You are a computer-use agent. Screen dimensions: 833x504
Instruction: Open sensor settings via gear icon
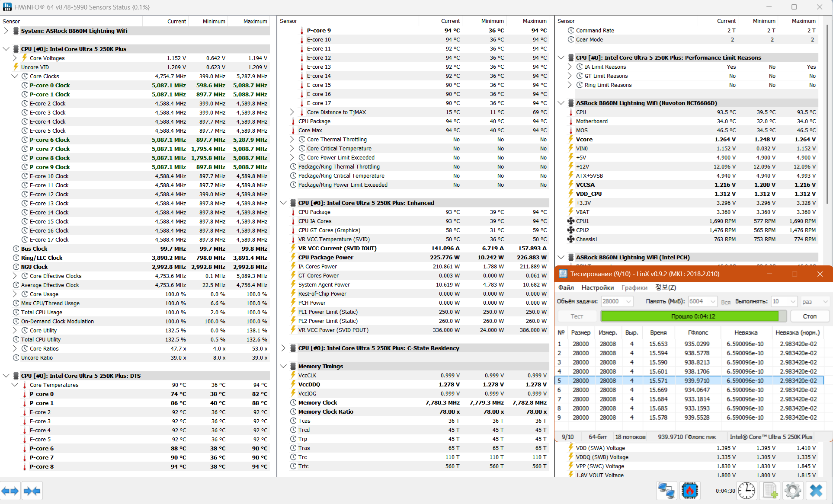pyautogui.click(x=793, y=491)
